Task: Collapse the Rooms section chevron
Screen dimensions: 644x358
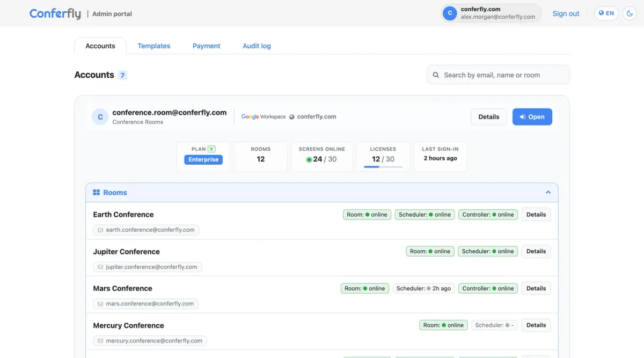Action: [548, 192]
